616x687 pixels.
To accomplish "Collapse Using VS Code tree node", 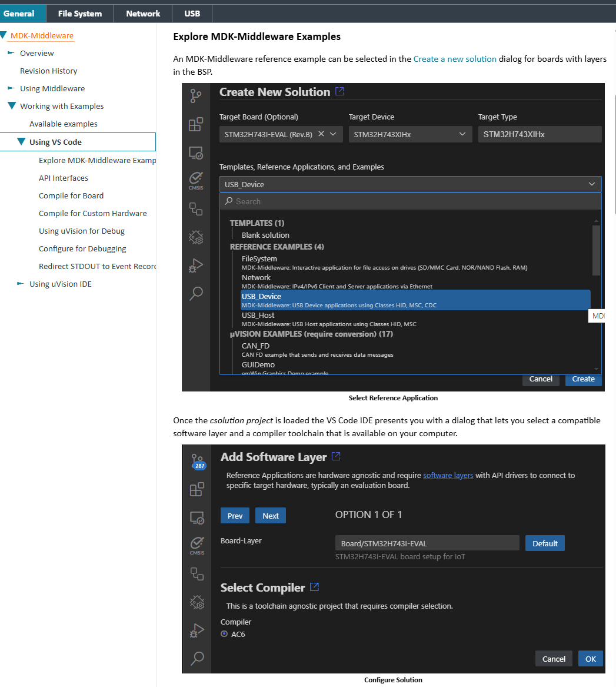I will pyautogui.click(x=21, y=141).
